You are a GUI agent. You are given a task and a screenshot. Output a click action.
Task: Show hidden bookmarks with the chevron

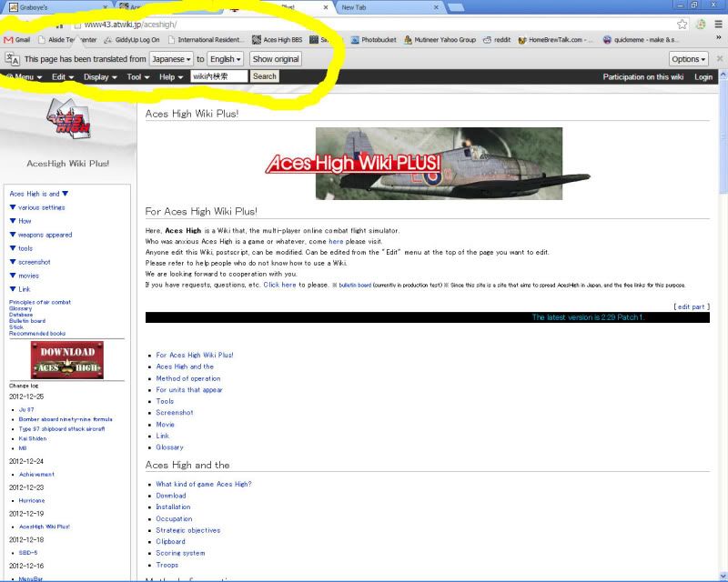tap(719, 38)
